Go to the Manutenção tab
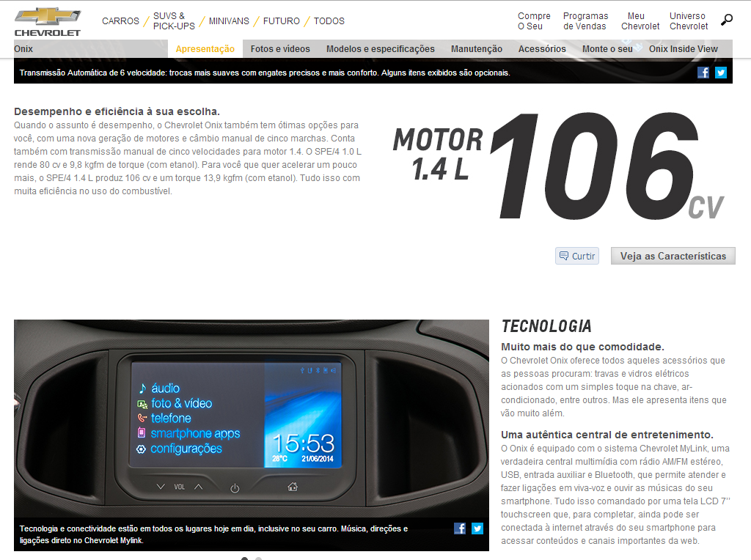Image resolution: width=751 pixels, height=560 pixels. pyautogui.click(x=477, y=49)
